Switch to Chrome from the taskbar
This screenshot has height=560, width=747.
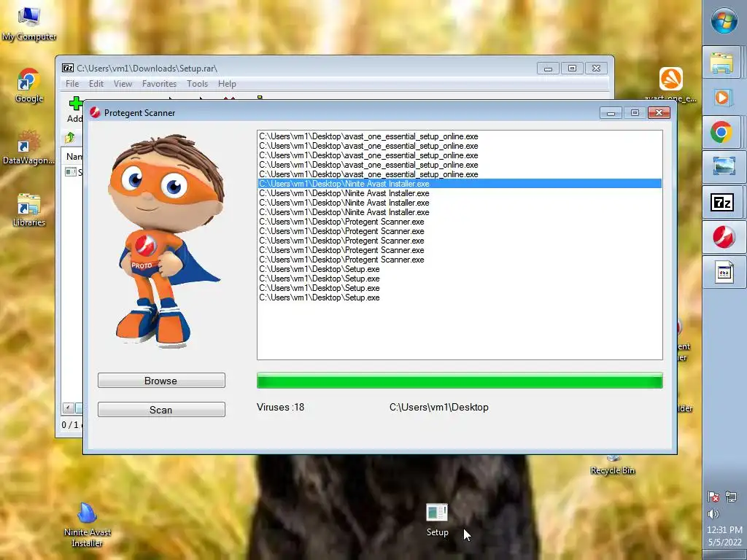721,132
